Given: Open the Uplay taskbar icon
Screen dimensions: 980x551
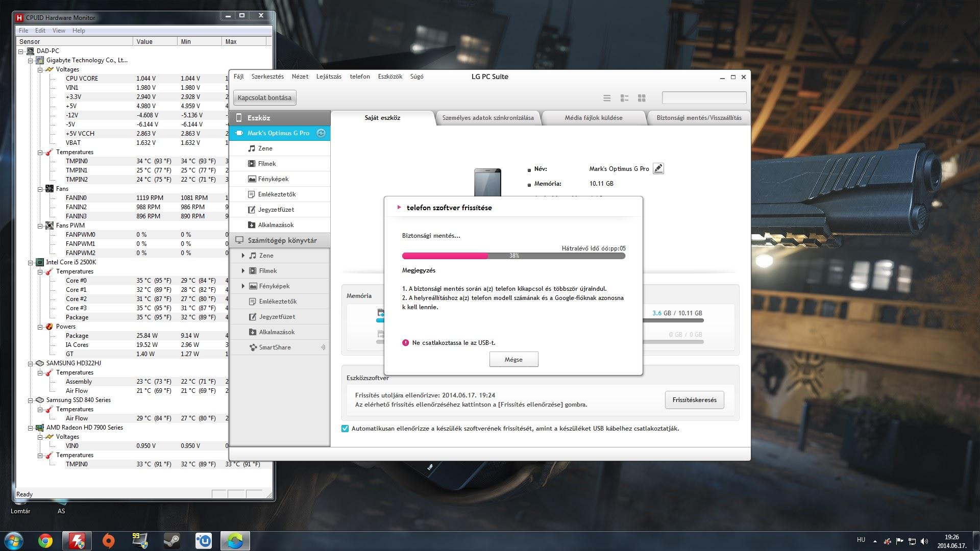Looking at the screenshot, I should click(204, 541).
